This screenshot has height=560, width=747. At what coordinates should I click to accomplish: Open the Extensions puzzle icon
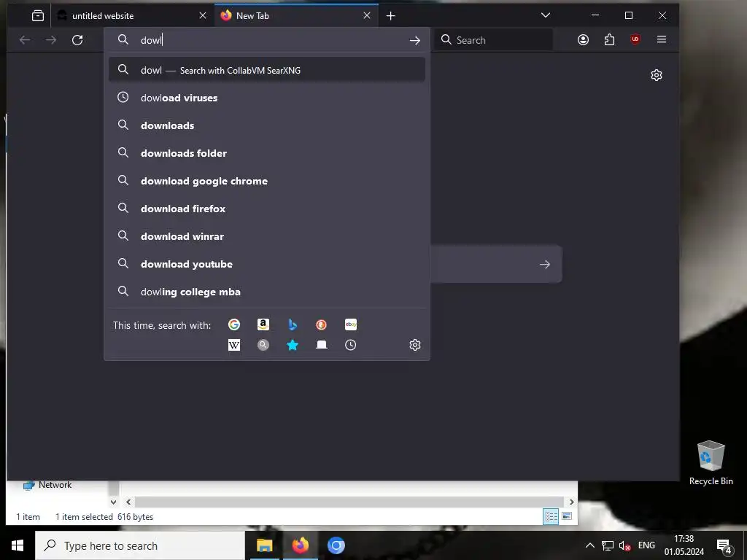(609, 39)
